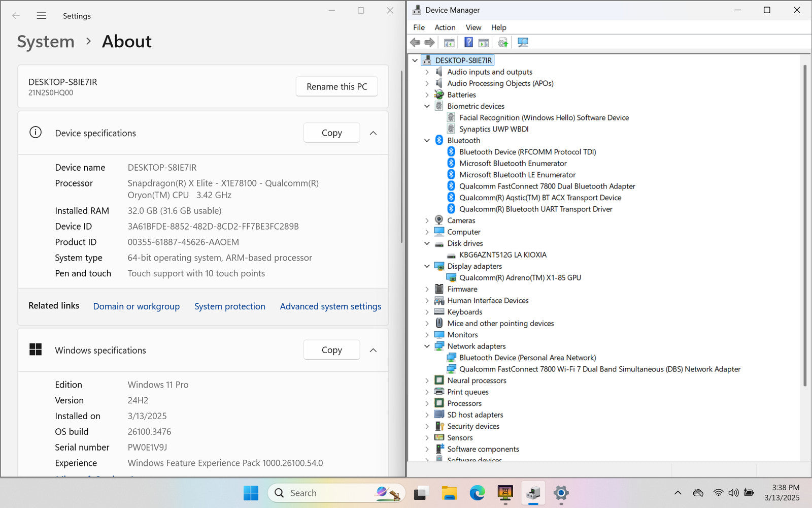812x508 pixels.
Task: Open Microsoft Edge from taskbar
Action: (477, 493)
